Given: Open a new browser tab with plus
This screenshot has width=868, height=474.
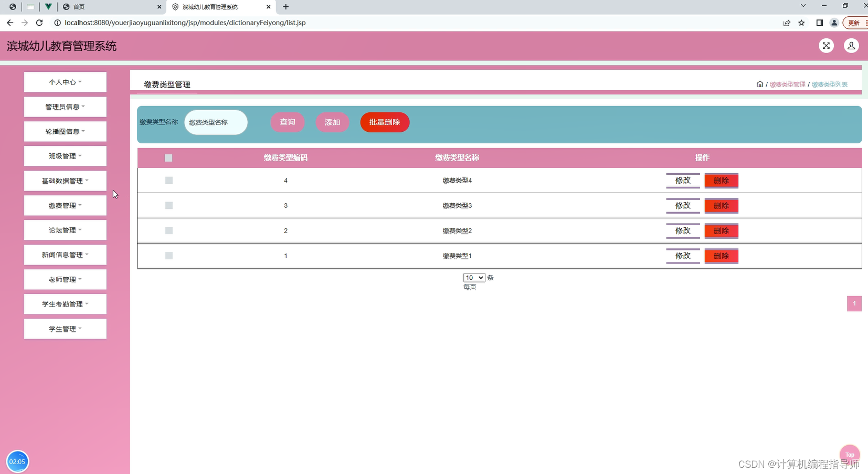Looking at the screenshot, I should pos(285,7).
